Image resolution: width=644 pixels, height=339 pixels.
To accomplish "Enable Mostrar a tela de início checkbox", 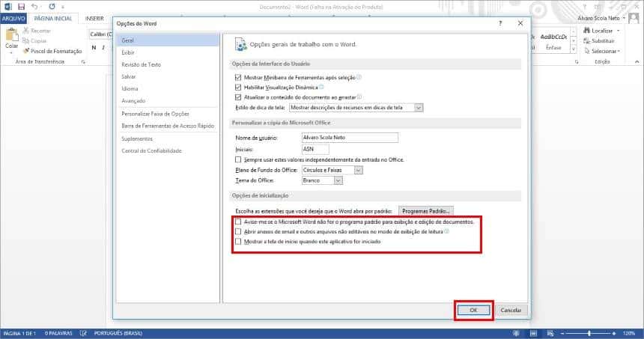I will 238,242.
